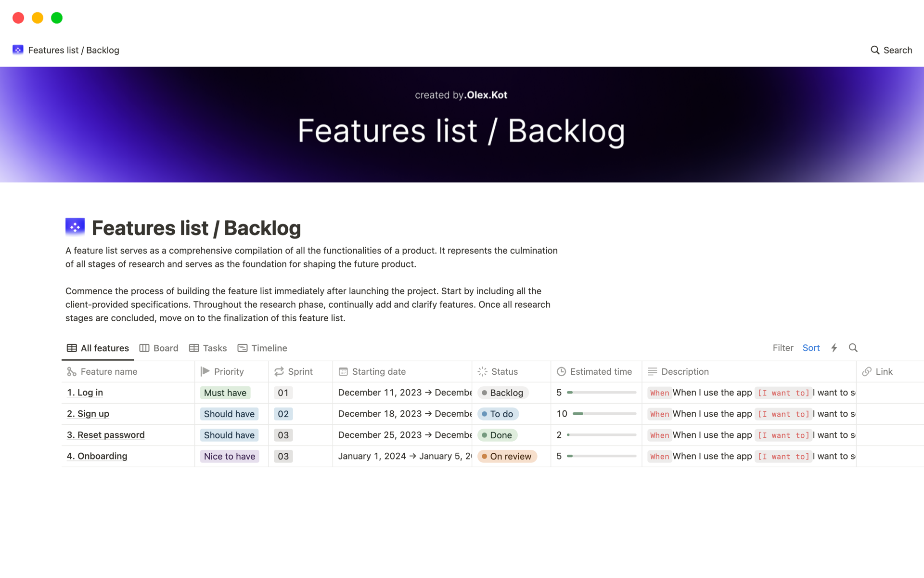This screenshot has width=924, height=578.
Task: Select the Must have priority tag
Action: pyautogui.click(x=225, y=393)
